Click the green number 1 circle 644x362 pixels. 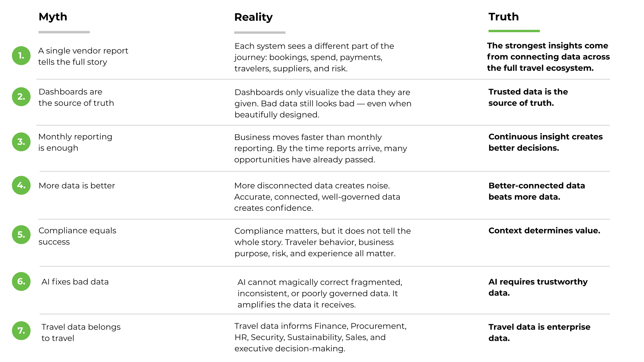tap(21, 56)
